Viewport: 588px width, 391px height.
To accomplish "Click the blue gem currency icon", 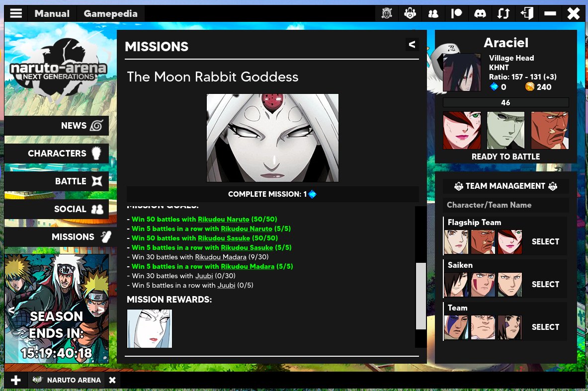I will tap(494, 87).
